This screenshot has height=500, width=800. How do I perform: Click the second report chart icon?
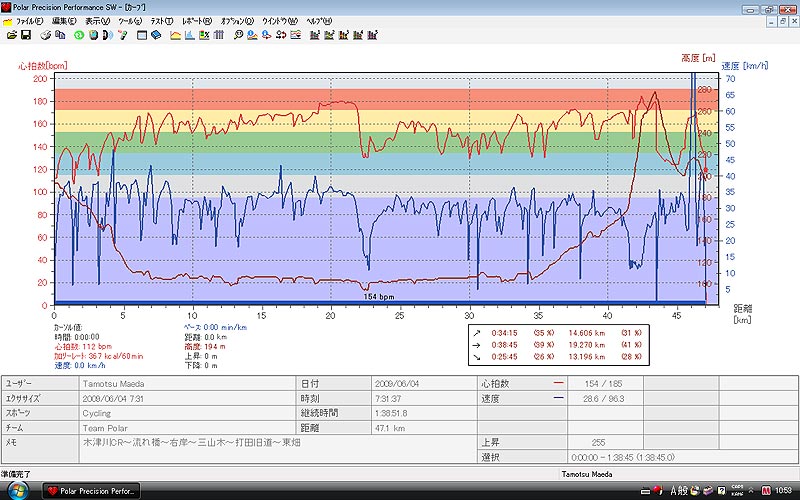click(x=329, y=35)
